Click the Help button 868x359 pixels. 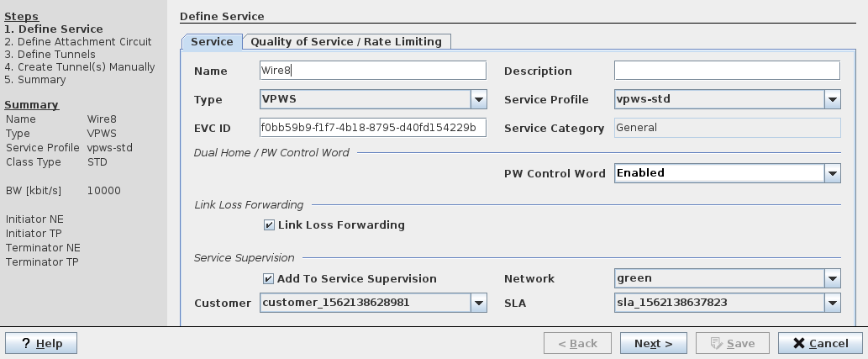click(x=40, y=343)
